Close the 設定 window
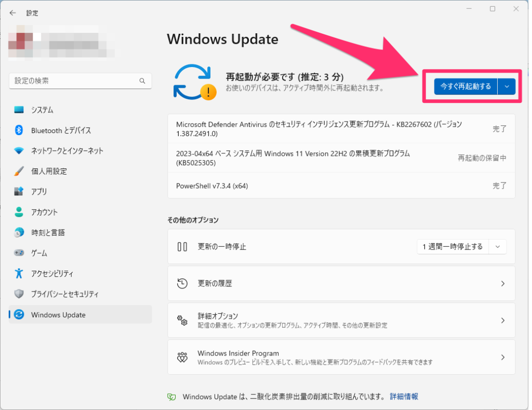 (x=516, y=9)
